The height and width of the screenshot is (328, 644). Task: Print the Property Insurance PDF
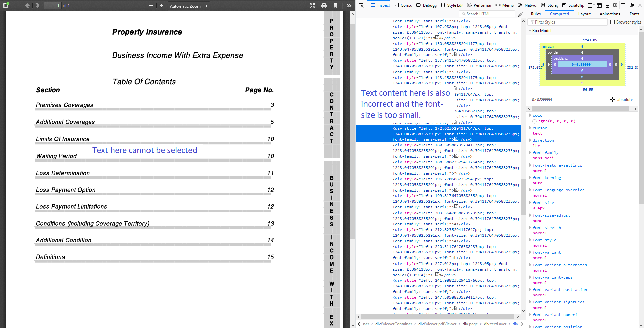click(x=324, y=5)
